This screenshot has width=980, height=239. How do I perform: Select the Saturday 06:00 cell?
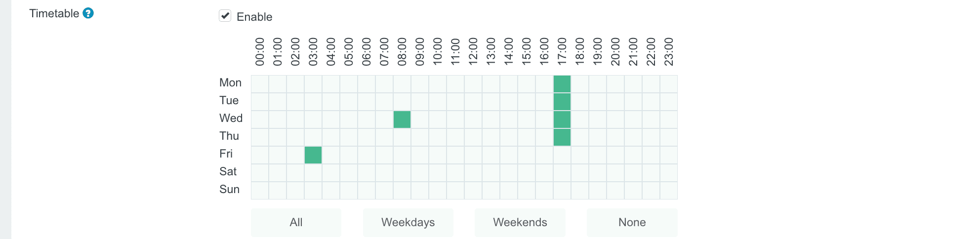coord(367,173)
